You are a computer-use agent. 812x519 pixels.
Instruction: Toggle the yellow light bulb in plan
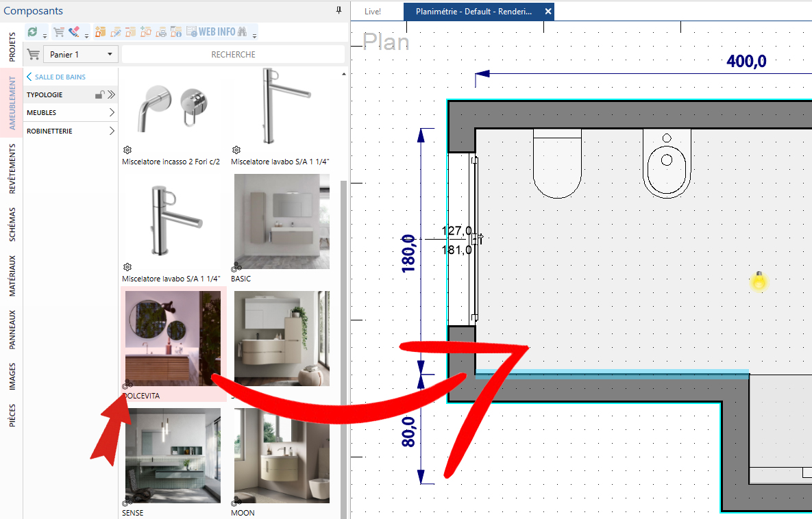759,281
